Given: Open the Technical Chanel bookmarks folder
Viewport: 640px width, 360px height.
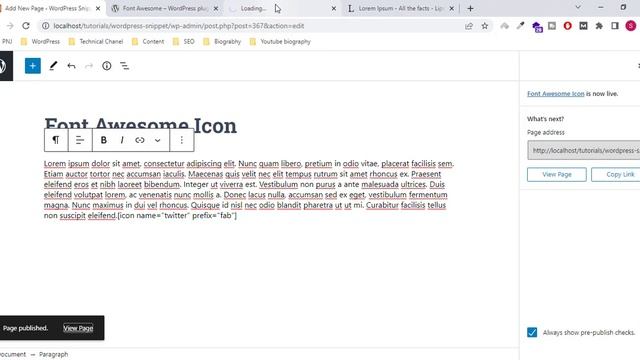Looking at the screenshot, I should pyautogui.click(x=96, y=42).
